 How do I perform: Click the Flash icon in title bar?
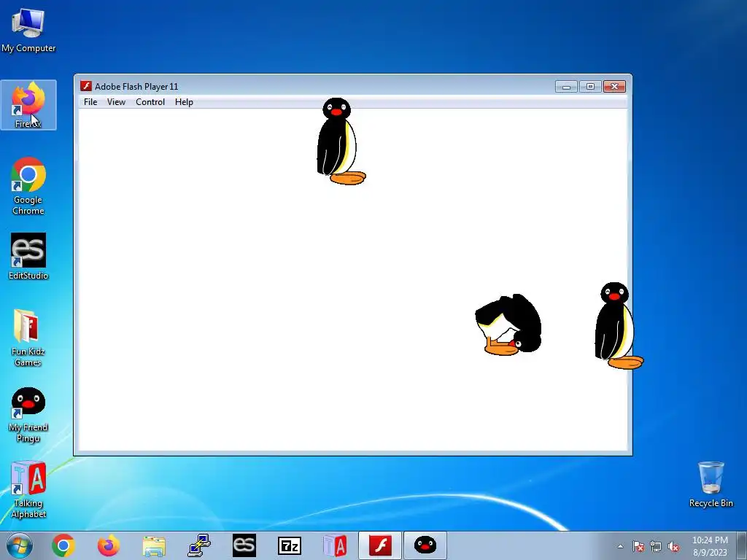click(86, 86)
